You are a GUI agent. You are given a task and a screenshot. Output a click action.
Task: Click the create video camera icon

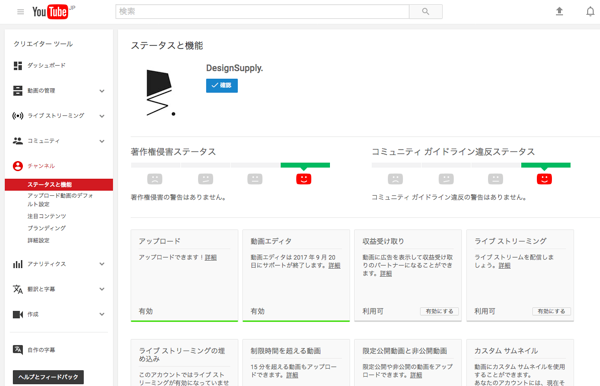point(18,314)
